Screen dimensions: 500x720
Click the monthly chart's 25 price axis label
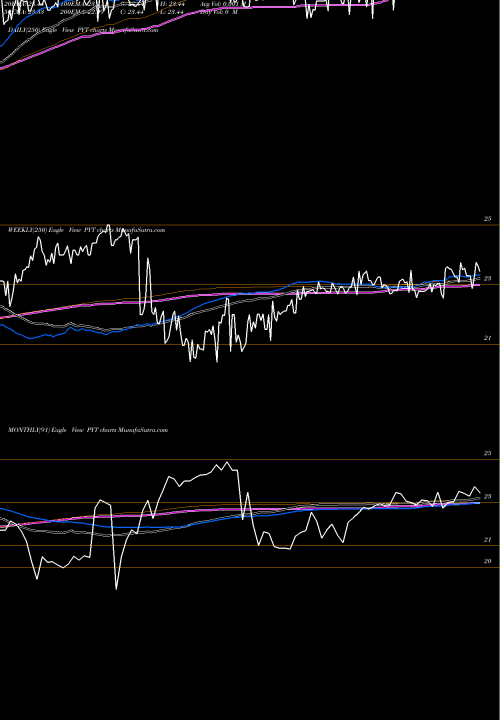[x=488, y=453]
